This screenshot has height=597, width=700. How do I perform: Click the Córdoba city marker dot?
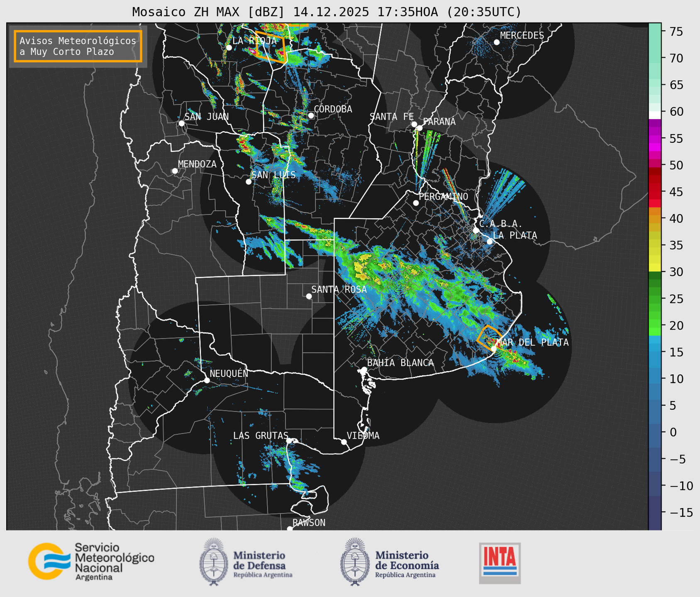tap(311, 115)
